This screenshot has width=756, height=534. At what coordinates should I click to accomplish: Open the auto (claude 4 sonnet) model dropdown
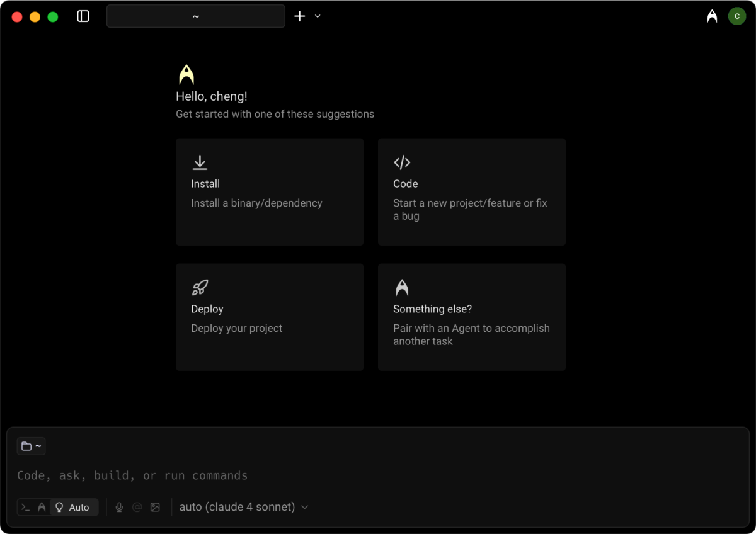click(244, 507)
